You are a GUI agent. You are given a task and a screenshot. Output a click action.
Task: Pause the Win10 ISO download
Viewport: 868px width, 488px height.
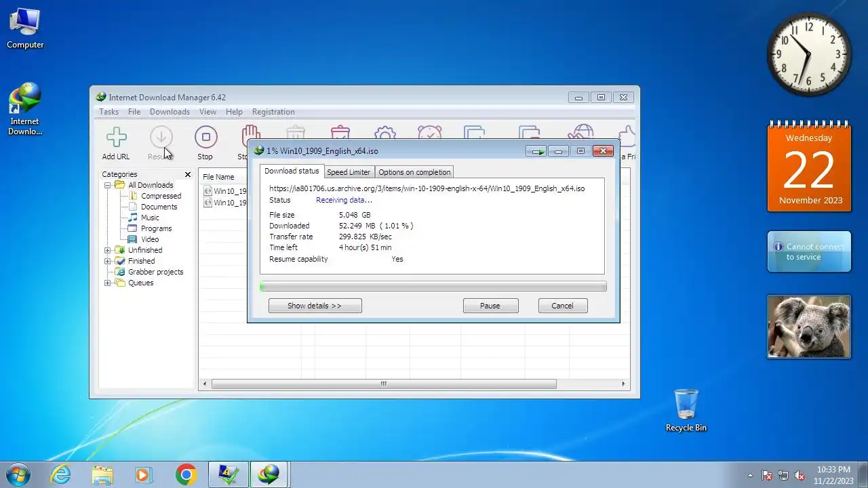pos(490,306)
